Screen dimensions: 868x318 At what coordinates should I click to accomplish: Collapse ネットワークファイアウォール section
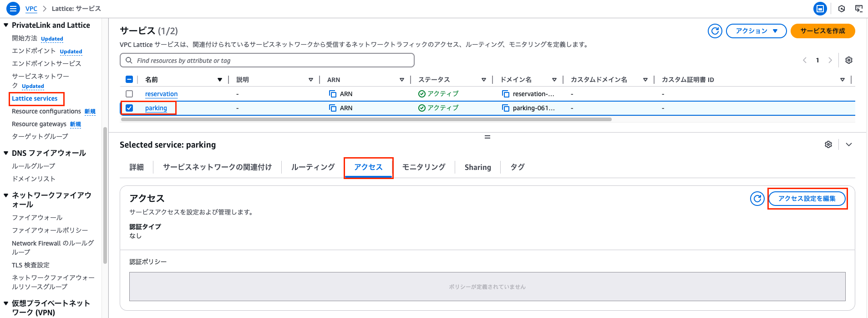(x=6, y=195)
